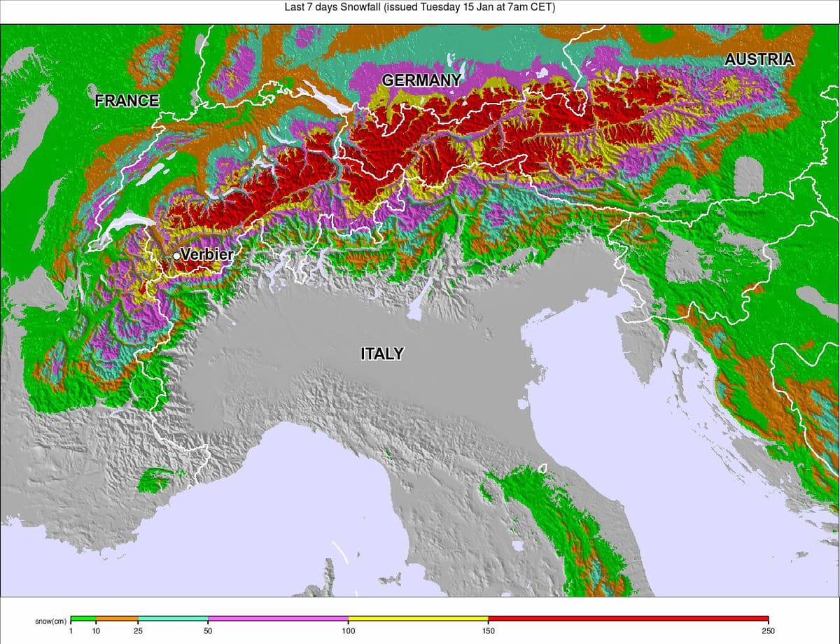The image size is (840, 644).
Task: Select the magenta 50-100 cm legend band
Action: pyautogui.click(x=278, y=619)
